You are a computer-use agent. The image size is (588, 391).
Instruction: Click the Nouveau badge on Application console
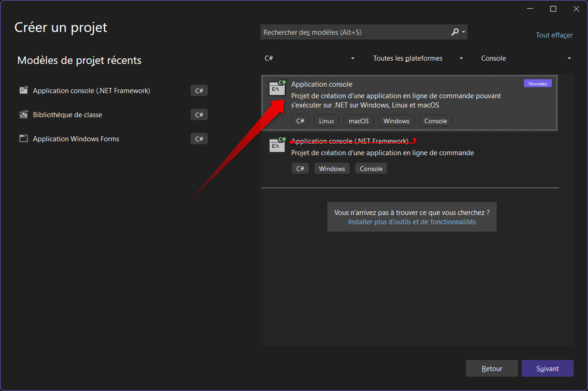[x=537, y=83]
